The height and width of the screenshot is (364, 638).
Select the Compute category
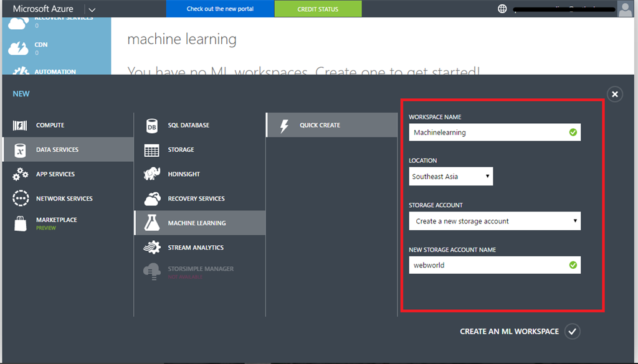click(68, 125)
